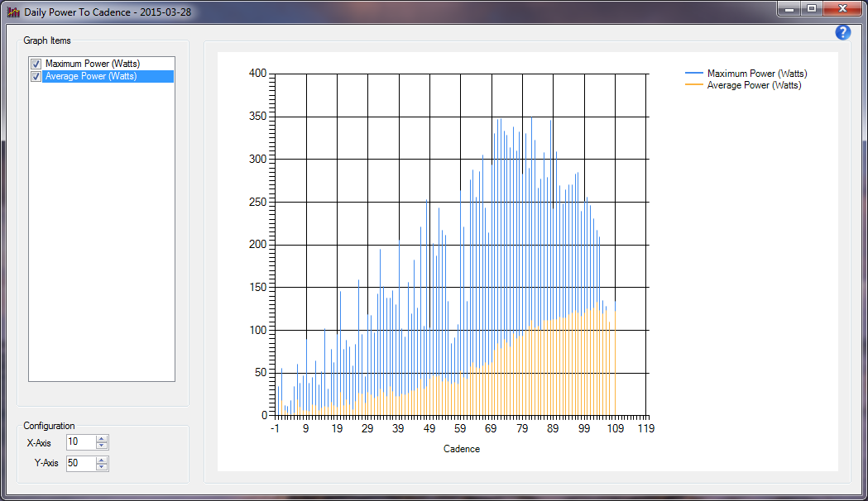Image resolution: width=868 pixels, height=501 pixels.
Task: Select Maximum Power (Watts) list item text
Action: tap(93, 64)
